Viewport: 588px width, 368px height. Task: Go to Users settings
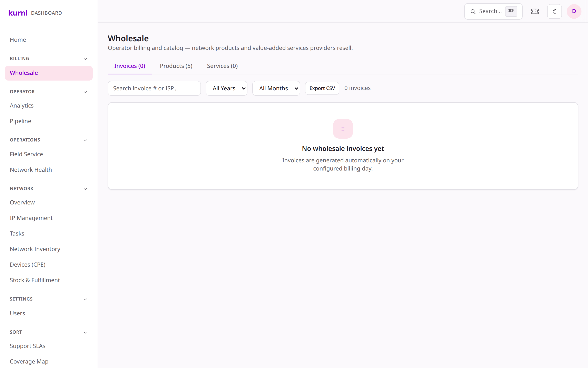coord(49,313)
